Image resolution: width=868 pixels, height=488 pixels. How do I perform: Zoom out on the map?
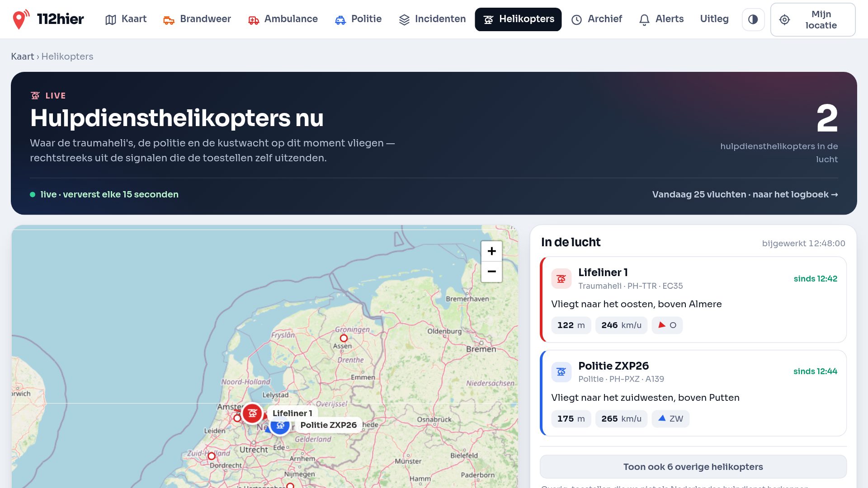pos(491,272)
